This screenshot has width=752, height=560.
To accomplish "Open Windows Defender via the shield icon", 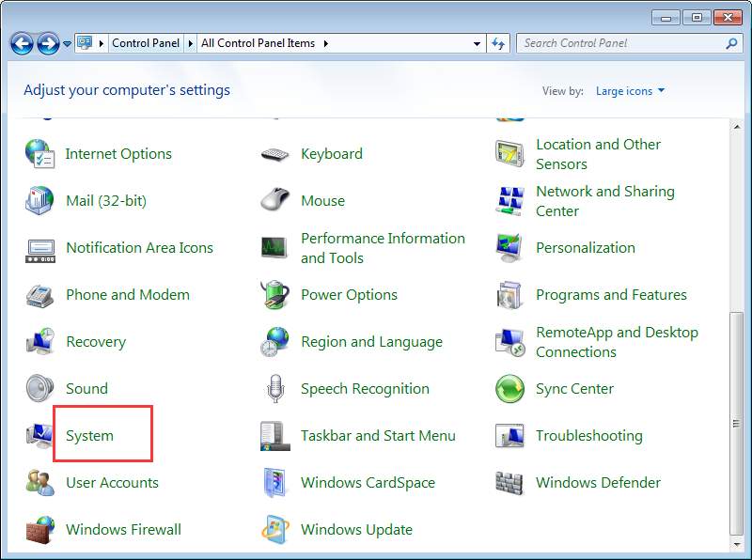I will point(509,482).
